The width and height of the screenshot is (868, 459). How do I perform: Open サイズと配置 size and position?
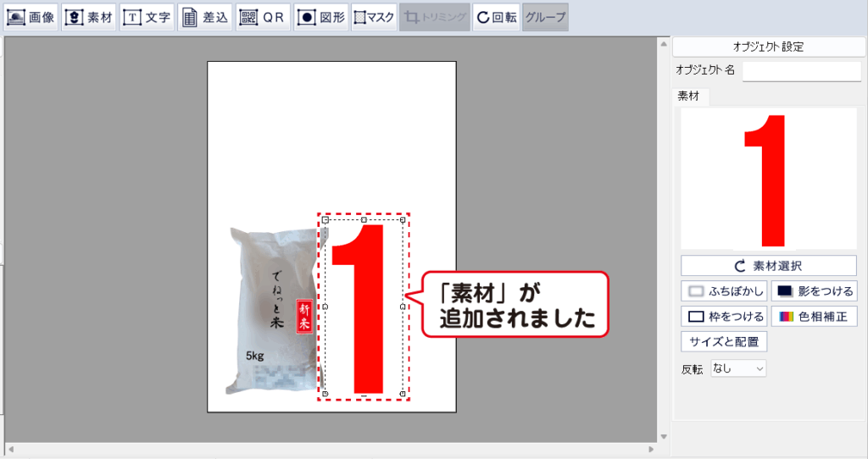click(x=724, y=342)
